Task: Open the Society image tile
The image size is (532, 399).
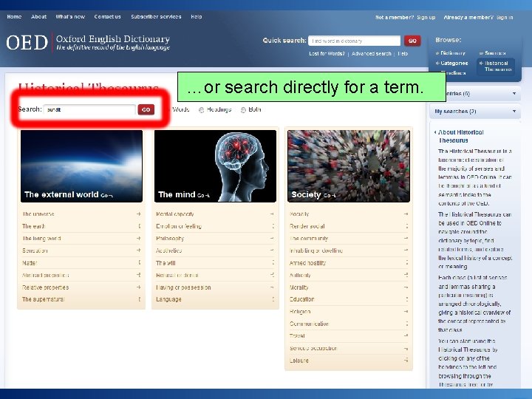Action: [x=349, y=166]
